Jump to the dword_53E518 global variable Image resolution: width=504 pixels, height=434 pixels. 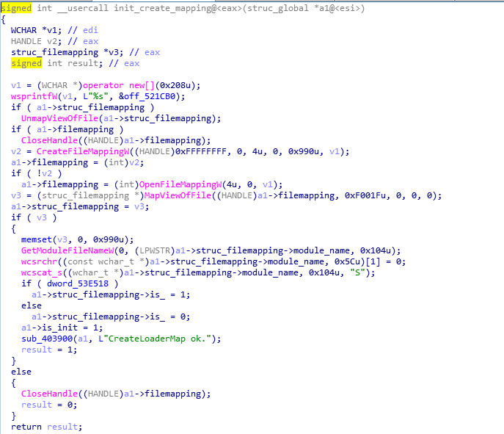[x=78, y=283]
